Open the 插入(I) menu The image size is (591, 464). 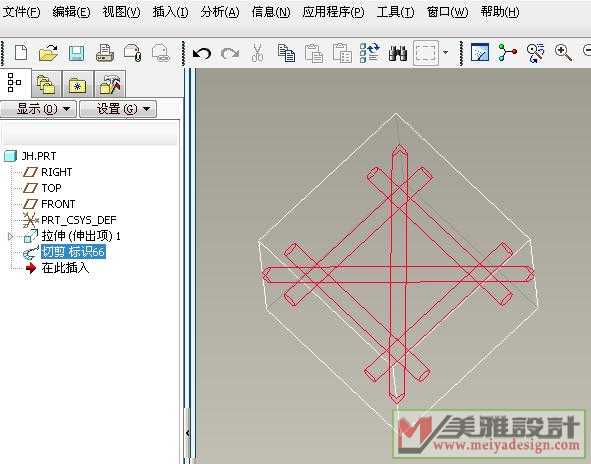tap(170, 12)
